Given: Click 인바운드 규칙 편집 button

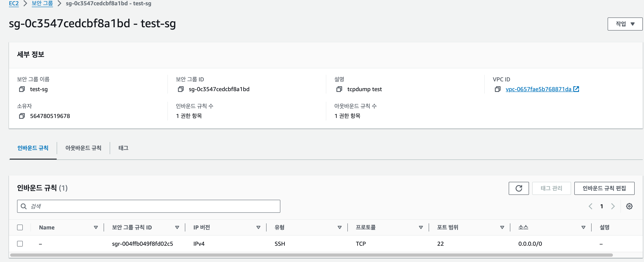Looking at the screenshot, I should tap(604, 188).
